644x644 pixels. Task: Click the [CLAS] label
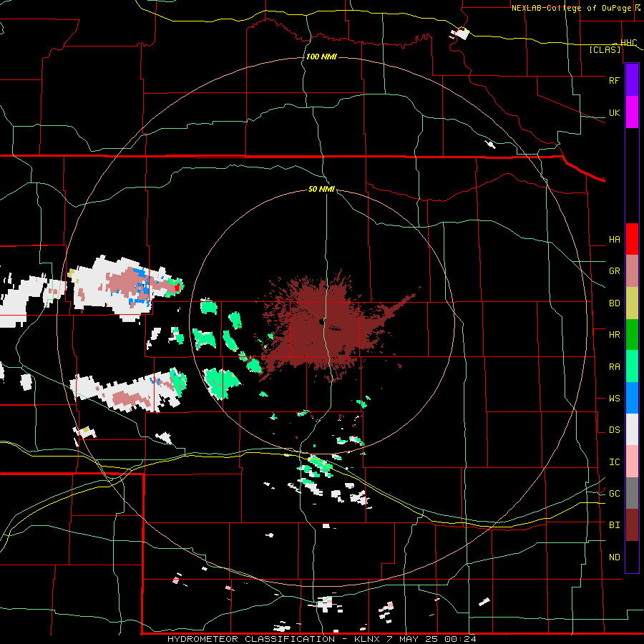[605, 49]
